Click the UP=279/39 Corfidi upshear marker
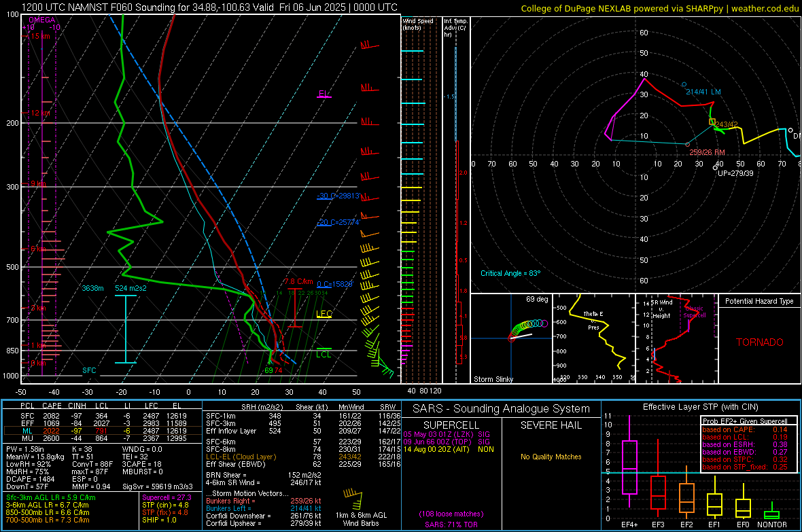Screen dimensions: 802x532 (715, 168)
